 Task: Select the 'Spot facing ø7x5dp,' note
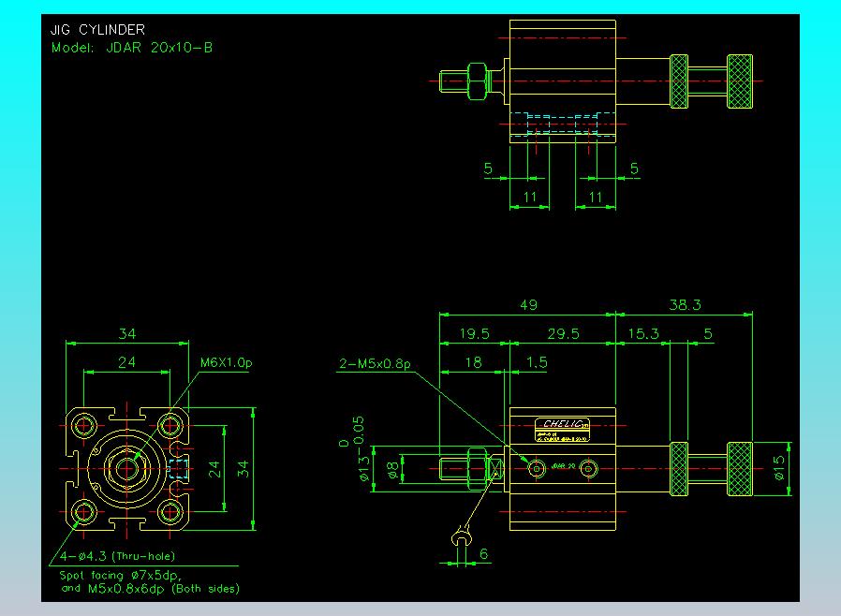point(121,576)
